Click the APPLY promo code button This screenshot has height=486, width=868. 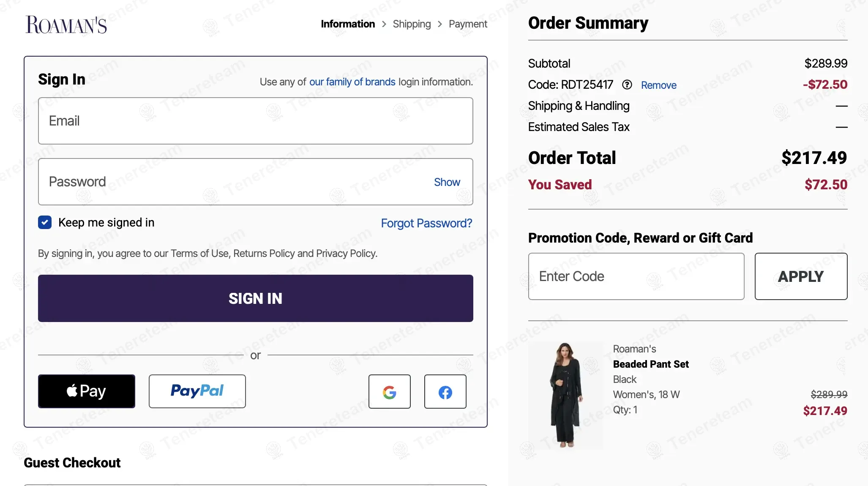coord(801,276)
